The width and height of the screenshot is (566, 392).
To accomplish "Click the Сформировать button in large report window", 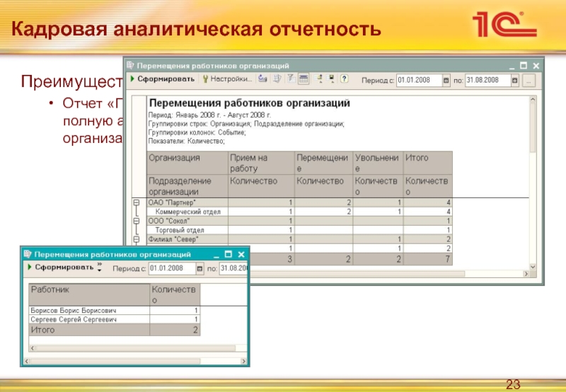I will 162,79.
